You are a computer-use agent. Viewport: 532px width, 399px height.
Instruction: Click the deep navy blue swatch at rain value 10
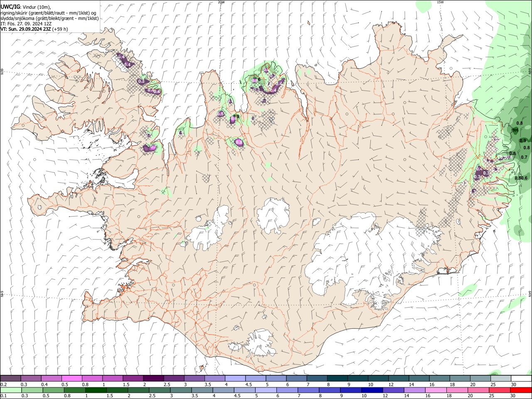372,390
